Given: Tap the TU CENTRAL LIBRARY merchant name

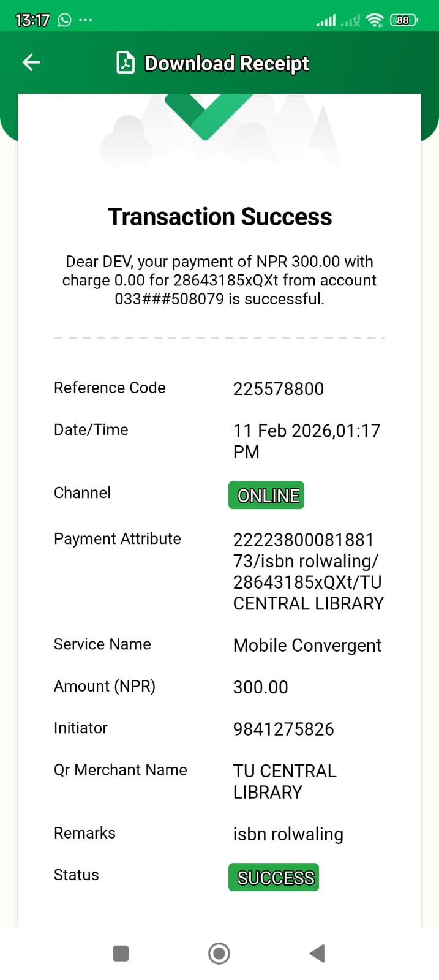Looking at the screenshot, I should [285, 782].
